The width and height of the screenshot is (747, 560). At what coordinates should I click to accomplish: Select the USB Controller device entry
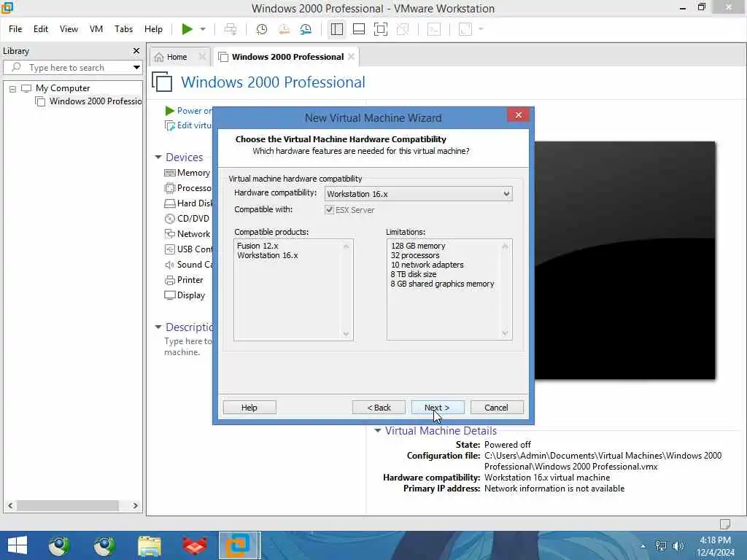[x=187, y=249]
